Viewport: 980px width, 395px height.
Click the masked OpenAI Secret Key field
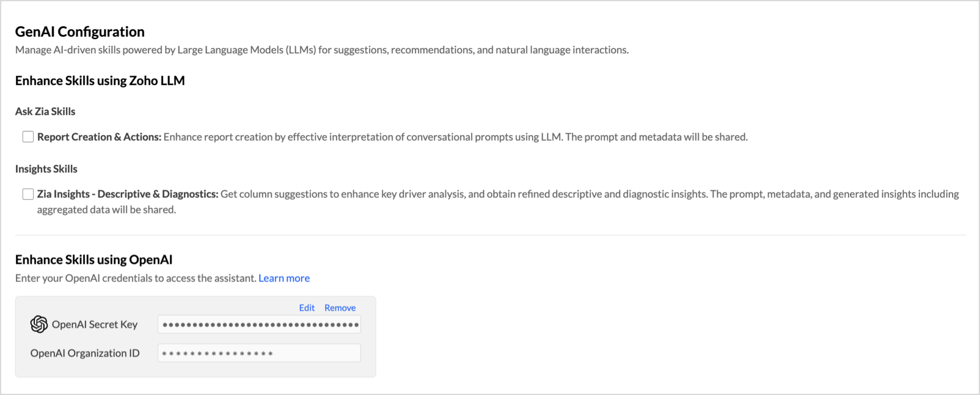coord(259,325)
